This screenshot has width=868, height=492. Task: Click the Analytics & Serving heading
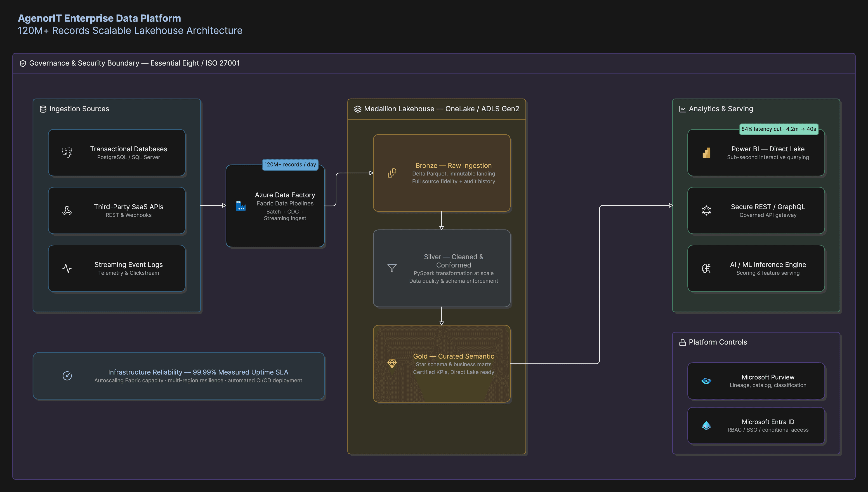[721, 109]
